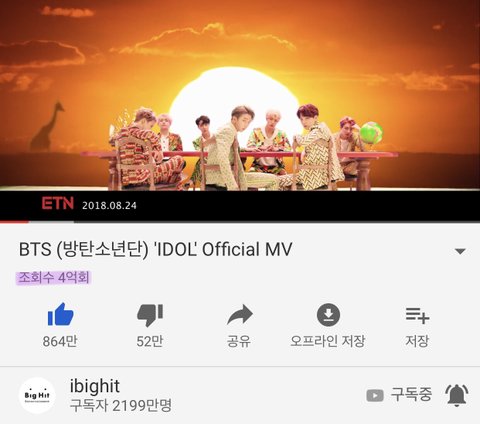This screenshot has height=424, width=480.
Task: Click the 구독자 2199만명 subscriber count
Action: click(121, 405)
